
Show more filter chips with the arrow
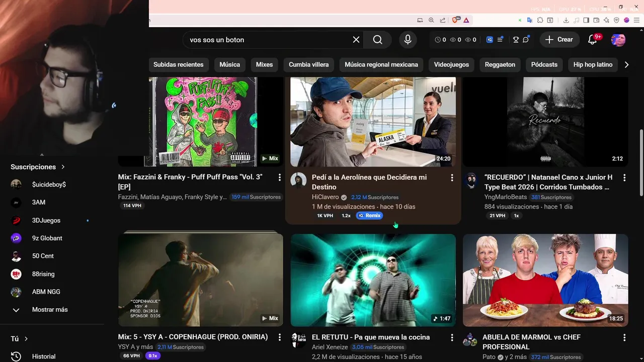pyautogui.click(x=626, y=64)
